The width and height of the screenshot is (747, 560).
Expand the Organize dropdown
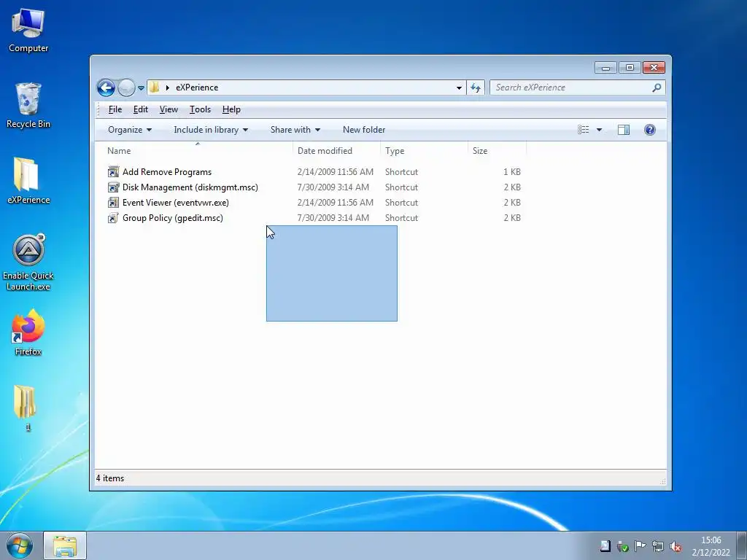130,130
